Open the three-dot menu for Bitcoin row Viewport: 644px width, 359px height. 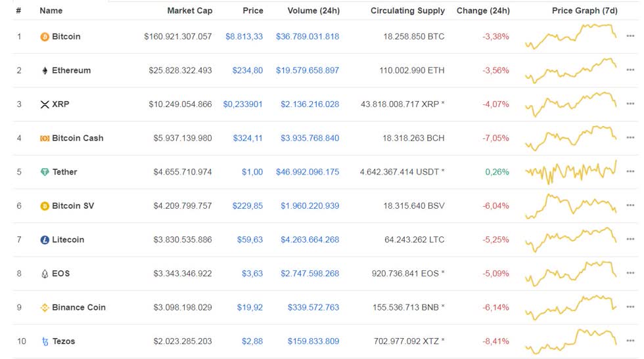(630, 36)
